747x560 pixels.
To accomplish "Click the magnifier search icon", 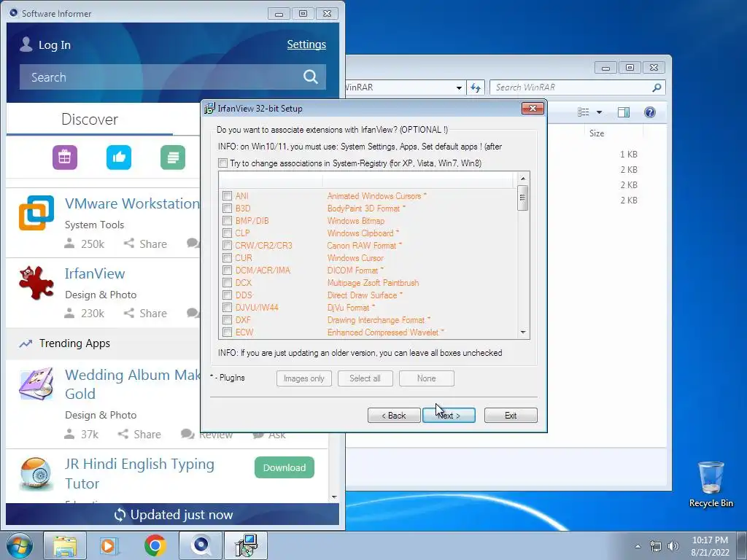I will [311, 77].
